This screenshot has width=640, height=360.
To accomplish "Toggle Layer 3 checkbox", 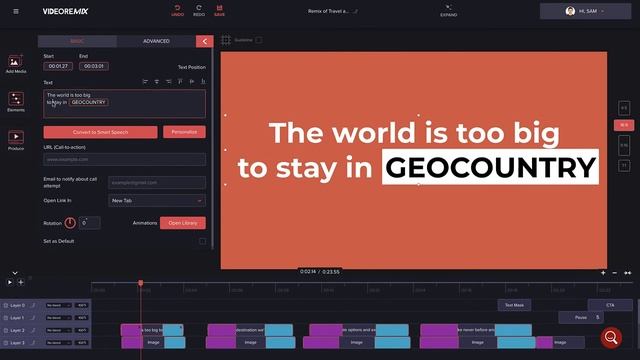I will [x=6, y=343].
